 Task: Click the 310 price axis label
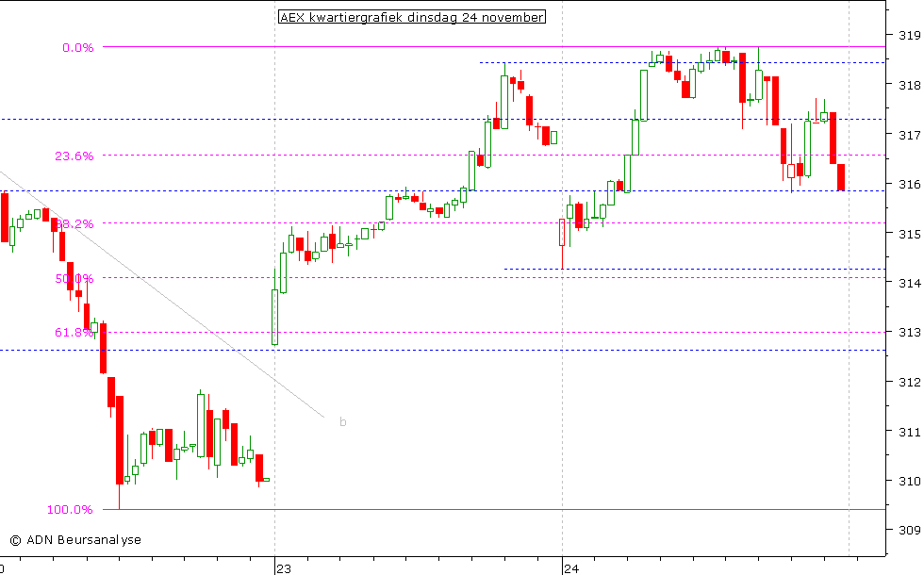click(x=909, y=482)
